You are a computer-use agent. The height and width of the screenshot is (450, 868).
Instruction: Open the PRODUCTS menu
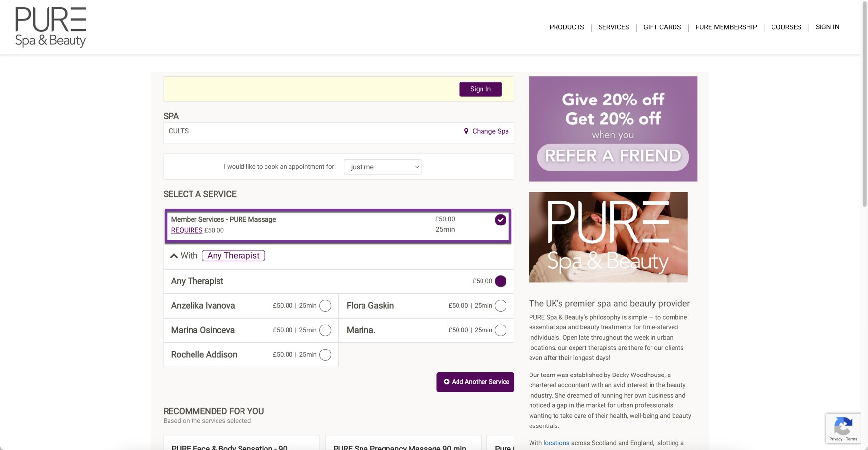tap(566, 27)
